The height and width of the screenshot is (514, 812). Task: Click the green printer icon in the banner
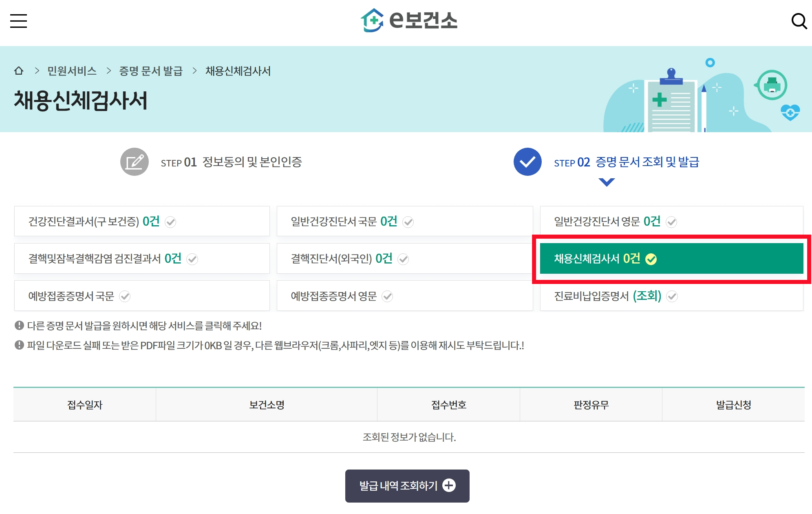point(772,85)
